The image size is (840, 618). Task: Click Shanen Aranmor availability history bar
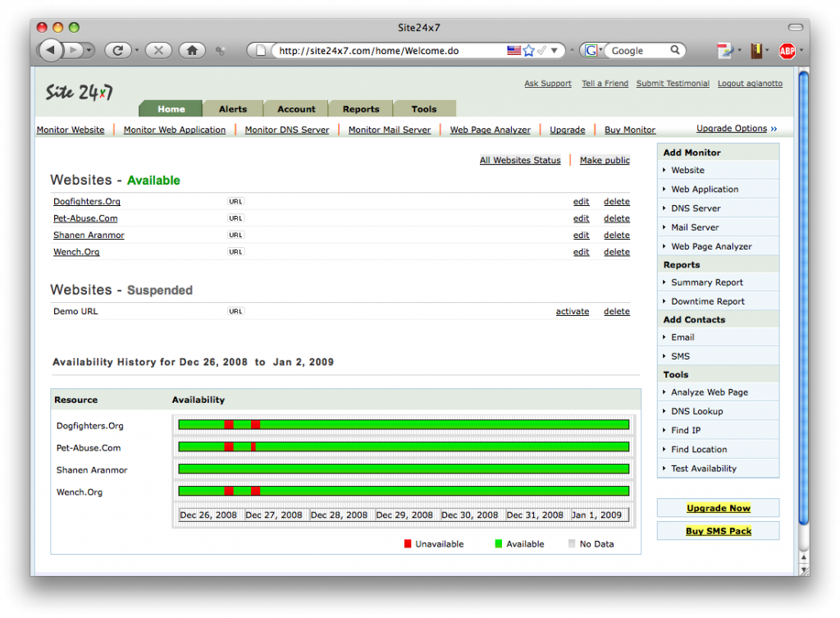coord(404,469)
